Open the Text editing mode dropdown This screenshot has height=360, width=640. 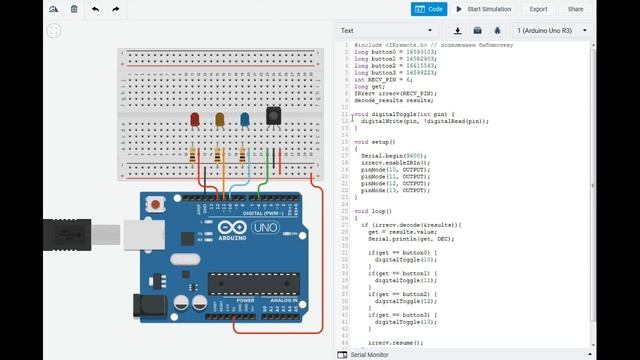click(387, 31)
